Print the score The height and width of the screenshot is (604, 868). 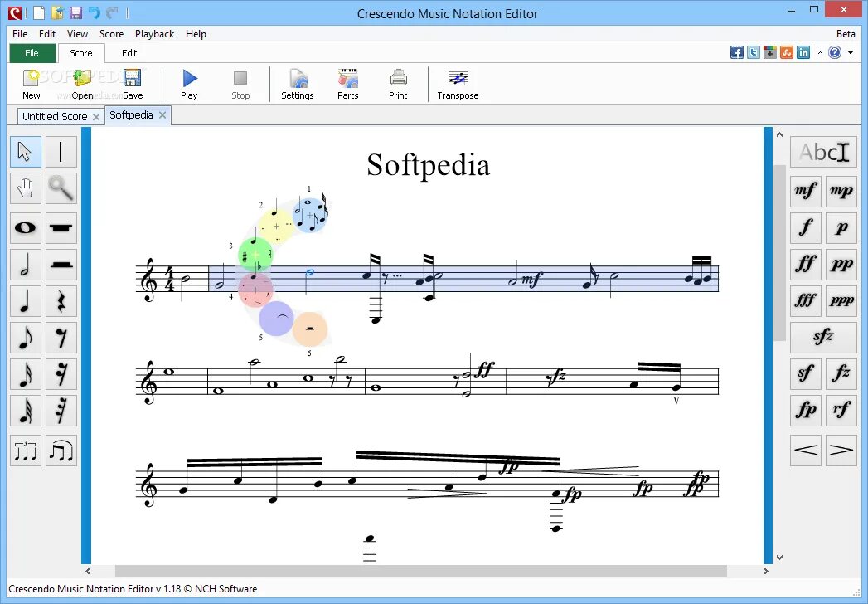point(398,85)
